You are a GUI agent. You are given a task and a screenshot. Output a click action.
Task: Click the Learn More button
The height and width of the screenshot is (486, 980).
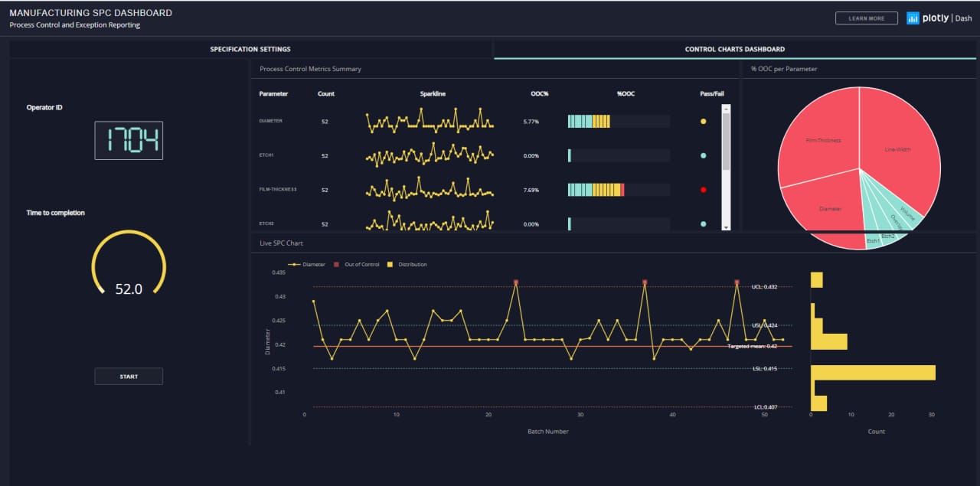pyautogui.click(x=867, y=18)
